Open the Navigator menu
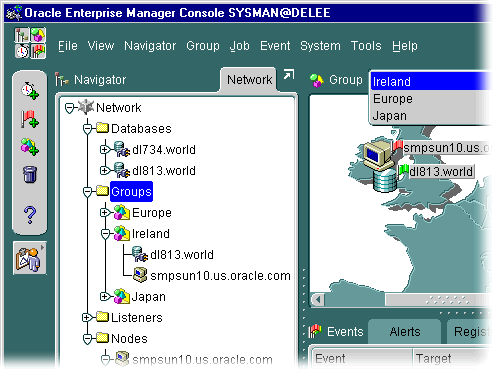This screenshot has height=375, width=498. click(150, 46)
